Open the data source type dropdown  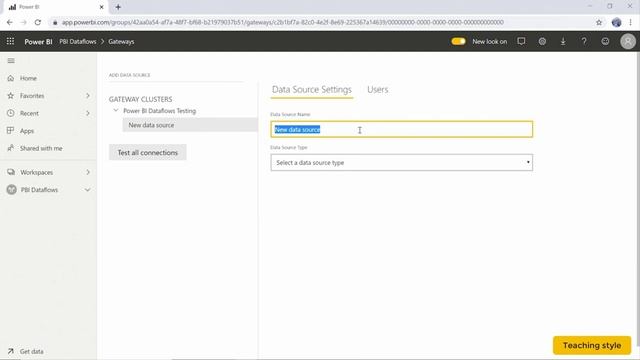(x=402, y=162)
